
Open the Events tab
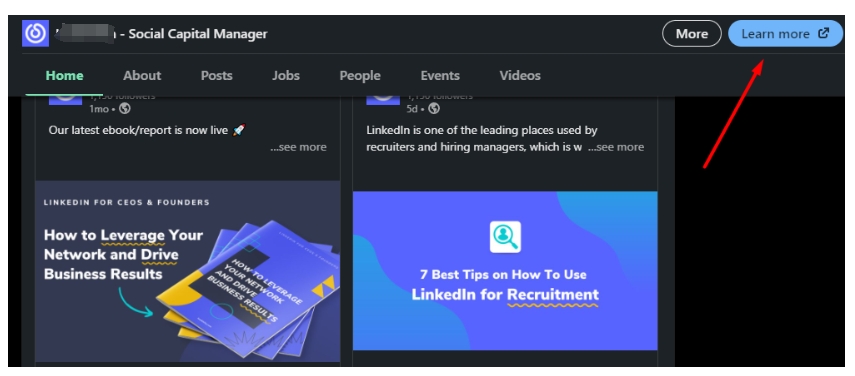pos(440,76)
